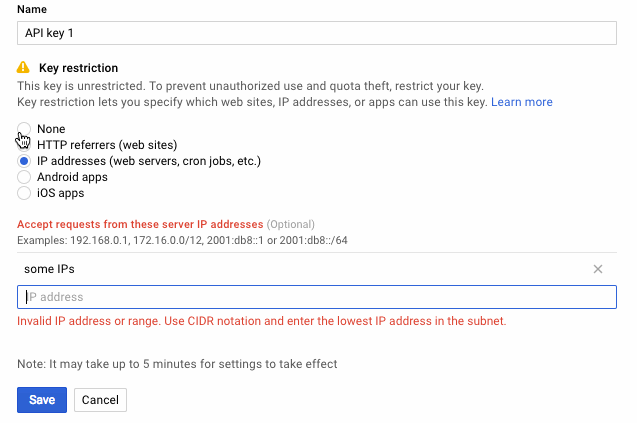Pick the Android apps restriction
The height and width of the screenshot is (423, 637).
pyautogui.click(x=24, y=177)
